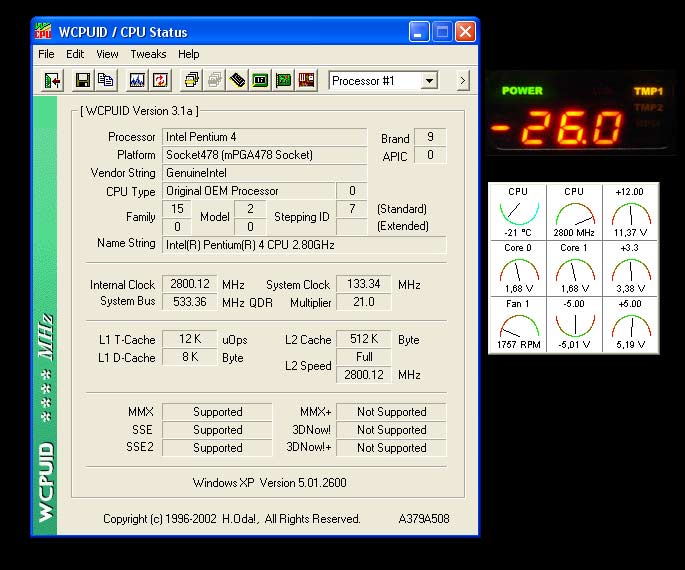Click the Exit door icon in toolbar
Screen dimensions: 685x570
click(x=52, y=80)
